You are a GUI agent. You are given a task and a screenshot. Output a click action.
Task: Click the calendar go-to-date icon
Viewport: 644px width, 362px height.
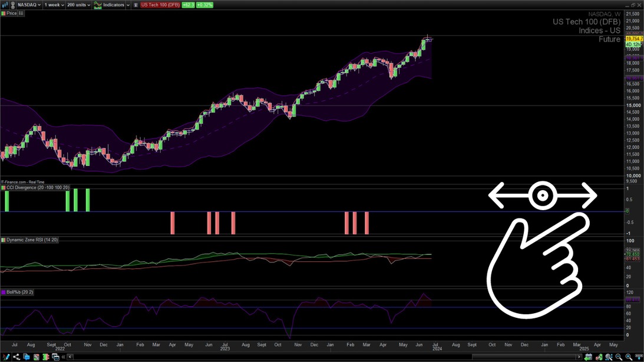pos(589,357)
